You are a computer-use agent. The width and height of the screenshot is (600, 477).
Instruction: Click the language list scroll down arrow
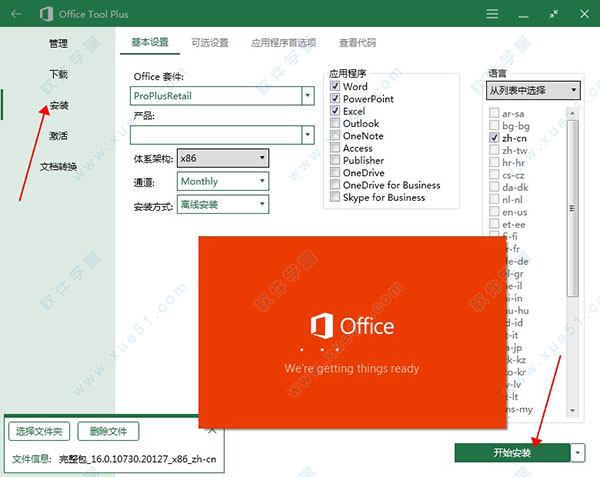573,411
